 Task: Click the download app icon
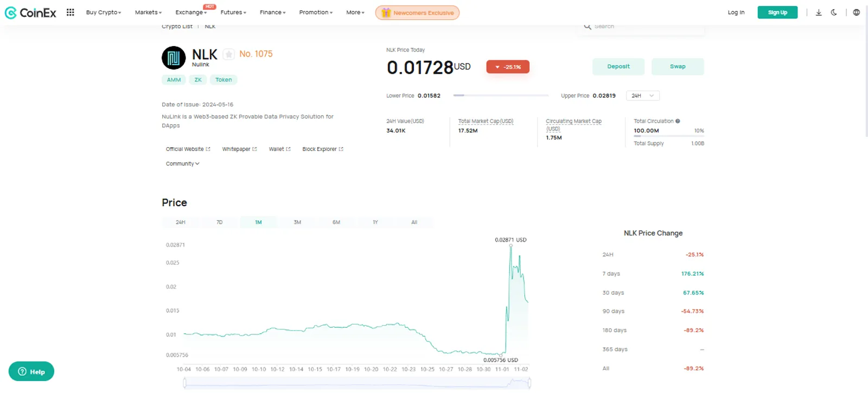(819, 12)
